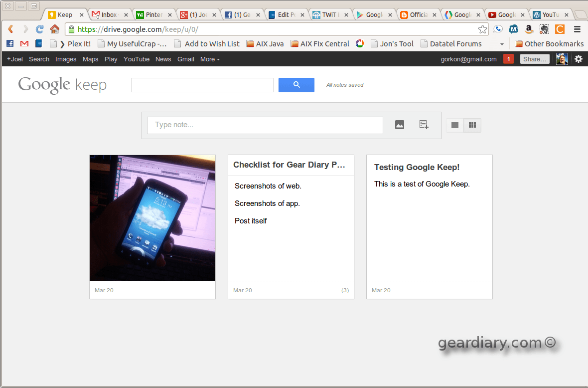This screenshot has height=388, width=588.
Task: Click the +Joel link
Action: pos(15,59)
